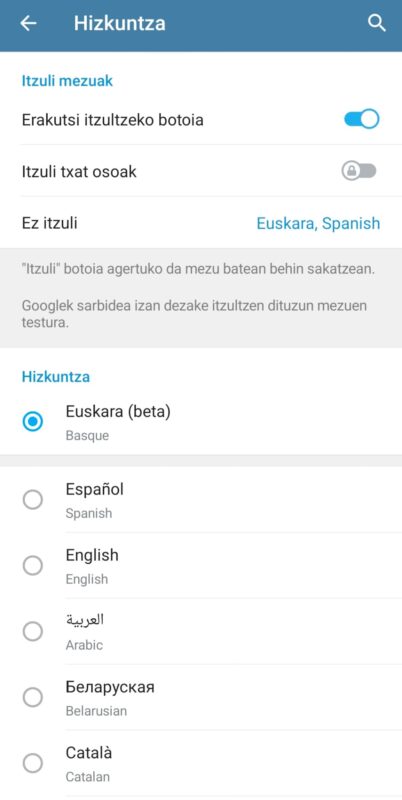The image size is (402, 800).
Task: Tap the Itzuli mezuak section header
Action: pyautogui.click(x=67, y=81)
